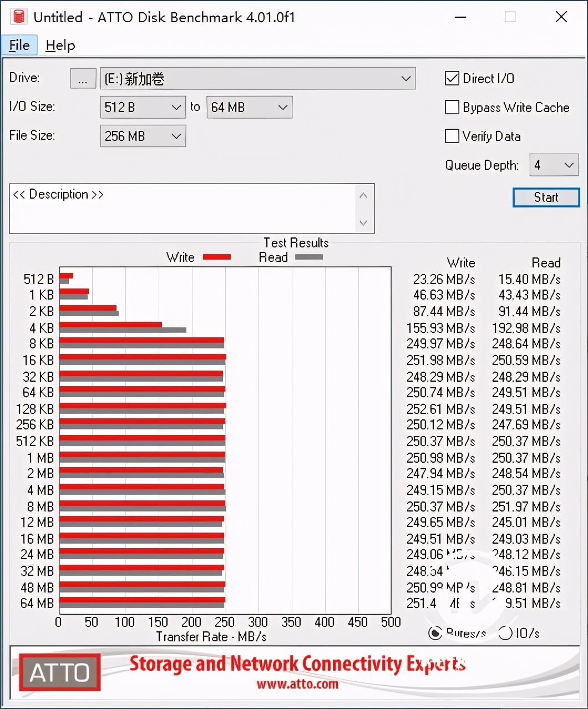
Task: Enable Bypass Write Cache
Action: pyautogui.click(x=452, y=107)
